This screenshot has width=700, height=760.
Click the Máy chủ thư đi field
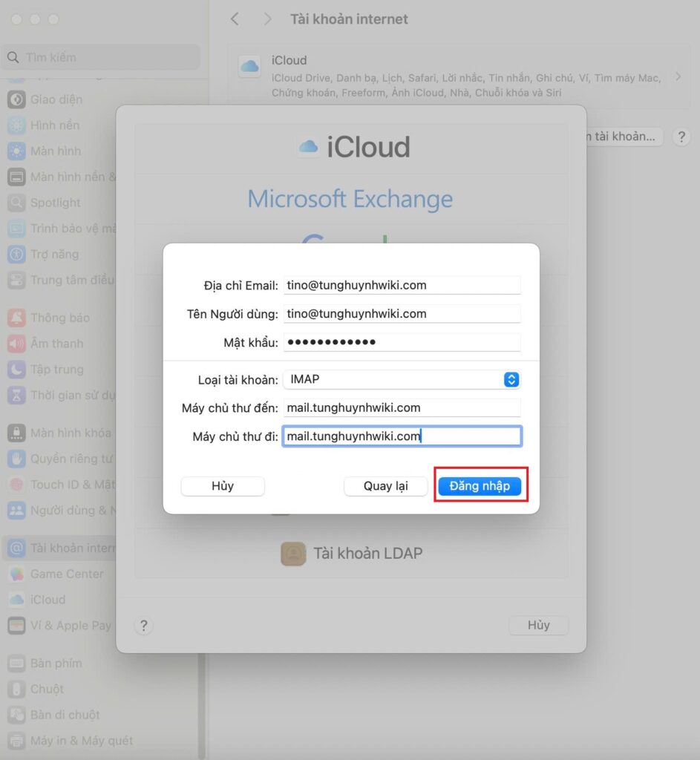402,436
